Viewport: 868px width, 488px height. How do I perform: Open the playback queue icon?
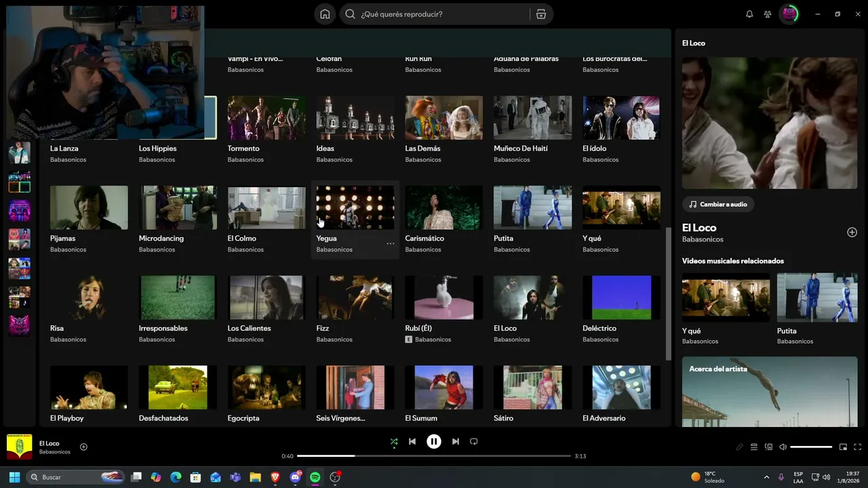(754, 447)
